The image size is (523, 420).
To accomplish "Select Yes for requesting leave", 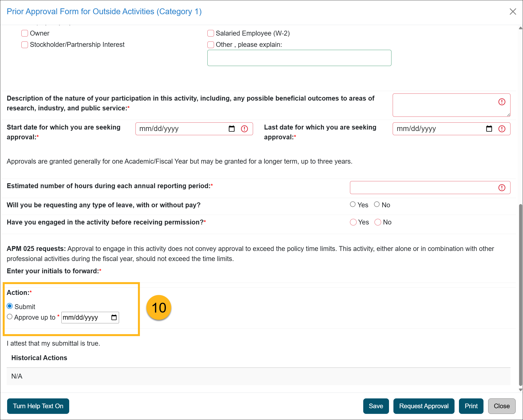I will click(353, 204).
